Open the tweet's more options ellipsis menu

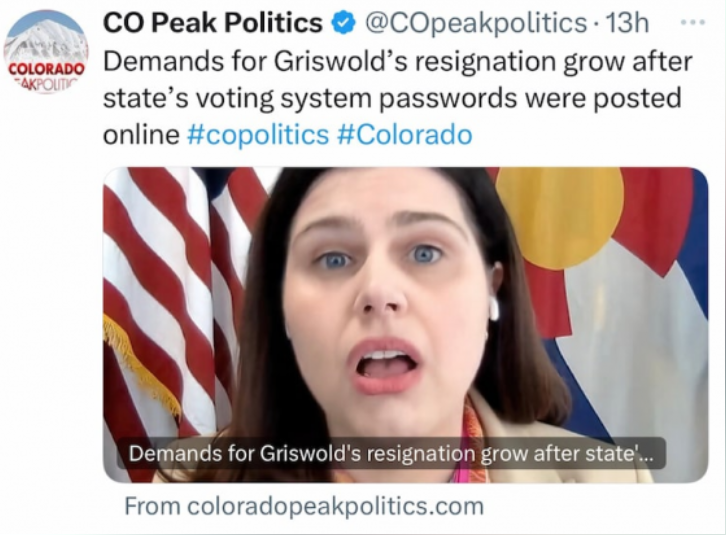tap(693, 22)
